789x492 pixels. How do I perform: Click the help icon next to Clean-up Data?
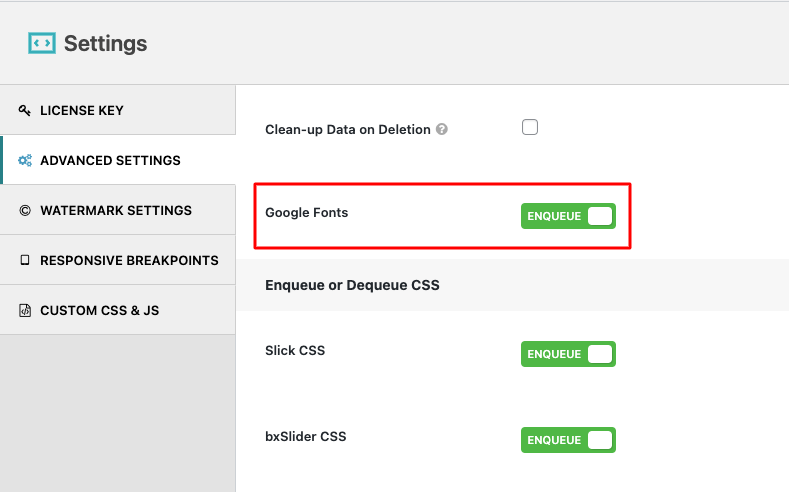pyautogui.click(x=442, y=130)
